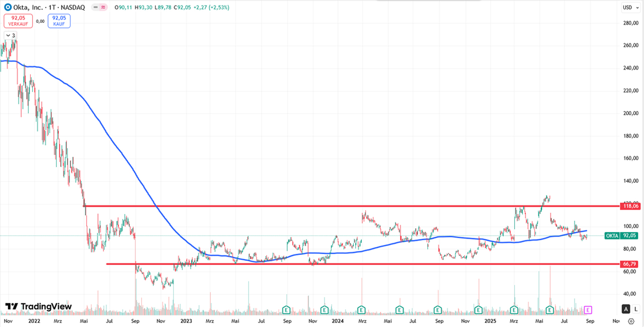Viewport: 644px width, 327px height.
Task: Click the TradingView logo
Action: click(x=39, y=306)
